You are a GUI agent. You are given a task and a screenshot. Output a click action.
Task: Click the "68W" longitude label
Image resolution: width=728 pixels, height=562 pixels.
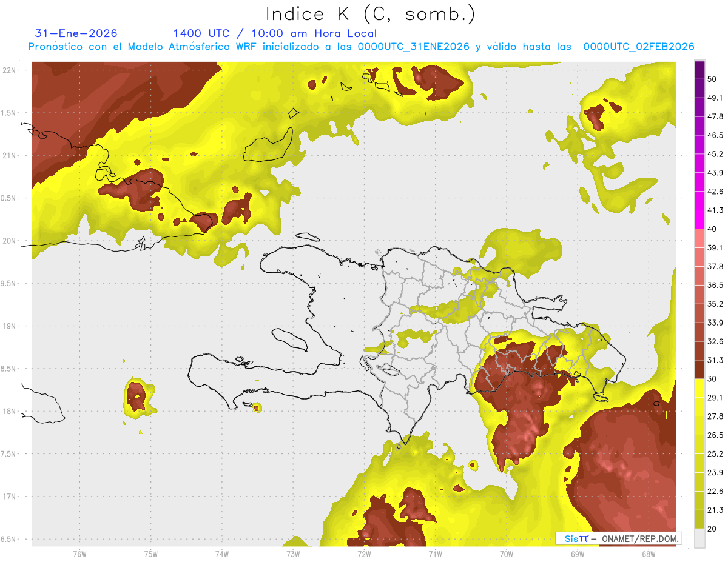point(649,554)
